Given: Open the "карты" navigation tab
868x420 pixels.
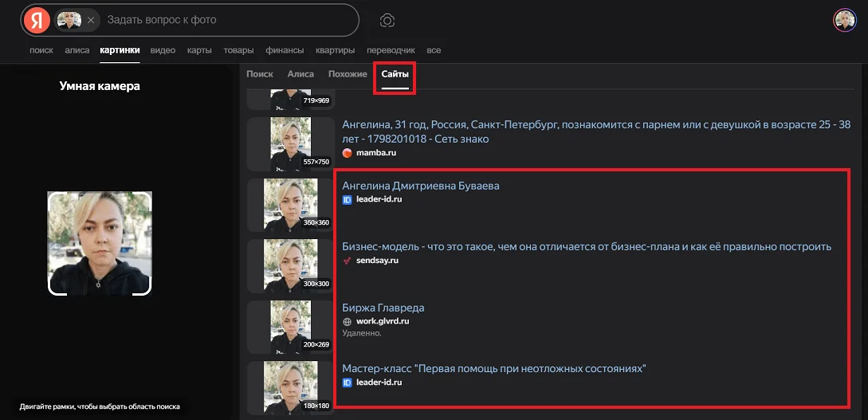Looking at the screenshot, I should [x=199, y=50].
